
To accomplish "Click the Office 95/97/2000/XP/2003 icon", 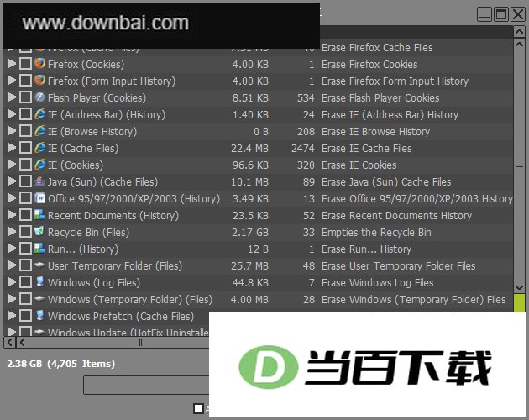I will [39, 198].
